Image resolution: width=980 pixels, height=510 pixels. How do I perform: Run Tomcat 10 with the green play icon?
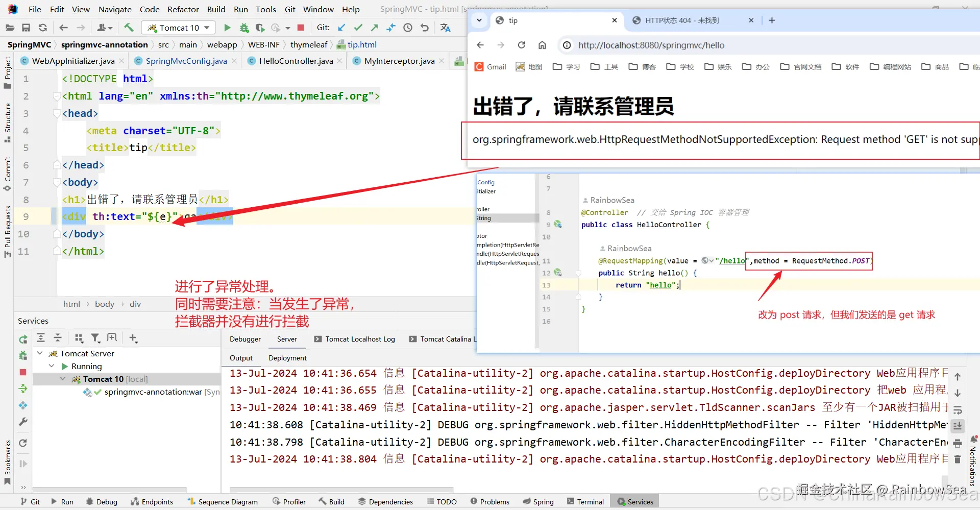(x=228, y=28)
